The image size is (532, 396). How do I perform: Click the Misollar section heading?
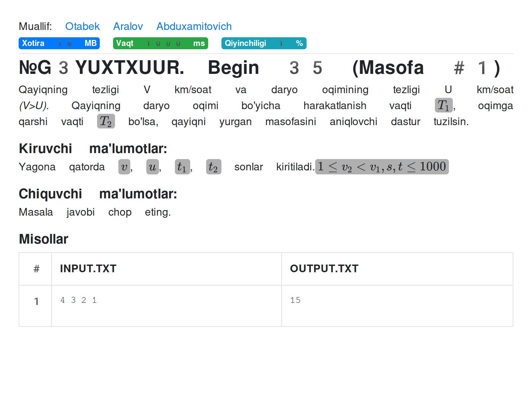tap(44, 239)
